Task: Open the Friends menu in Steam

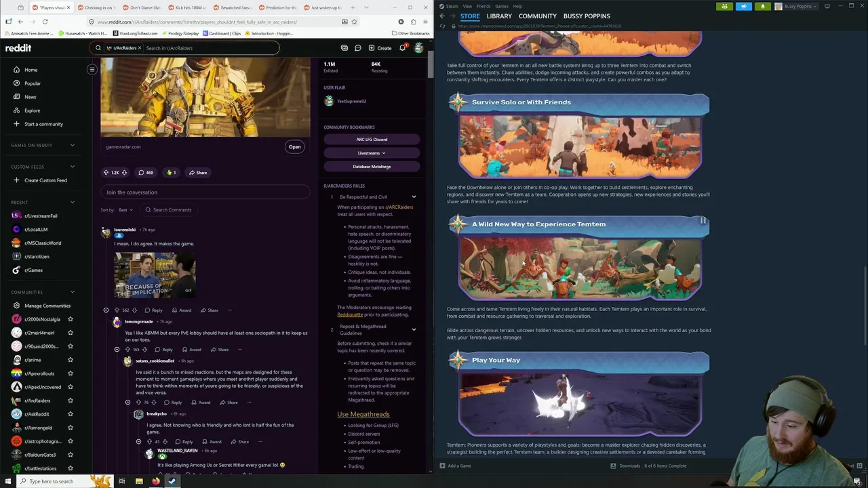Action: pos(484,6)
